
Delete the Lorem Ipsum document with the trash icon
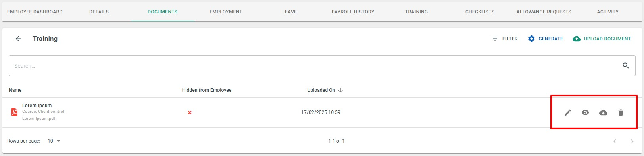tap(621, 112)
